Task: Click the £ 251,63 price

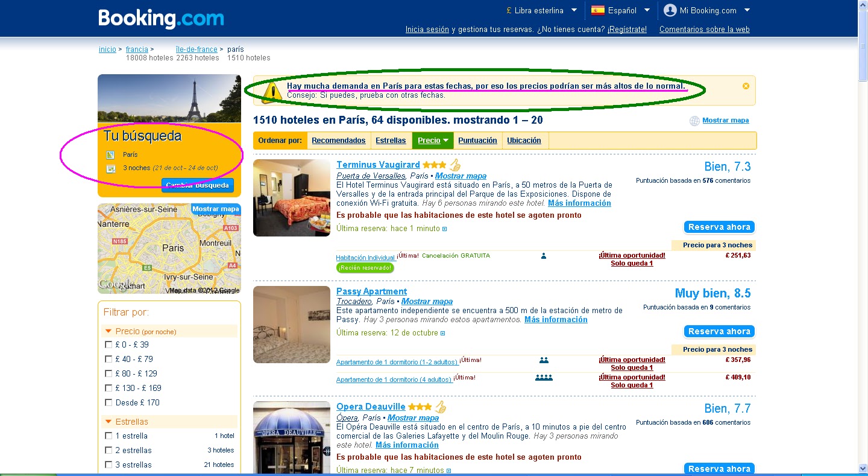Action: point(738,255)
